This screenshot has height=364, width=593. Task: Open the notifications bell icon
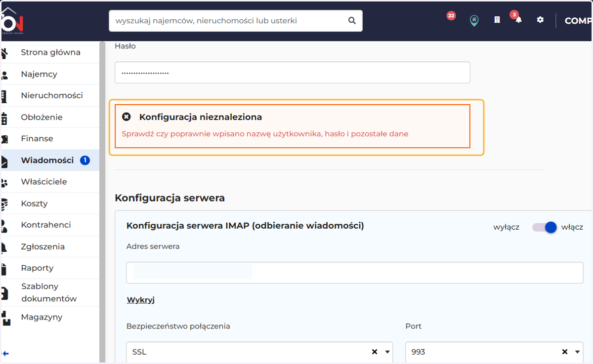(x=518, y=20)
